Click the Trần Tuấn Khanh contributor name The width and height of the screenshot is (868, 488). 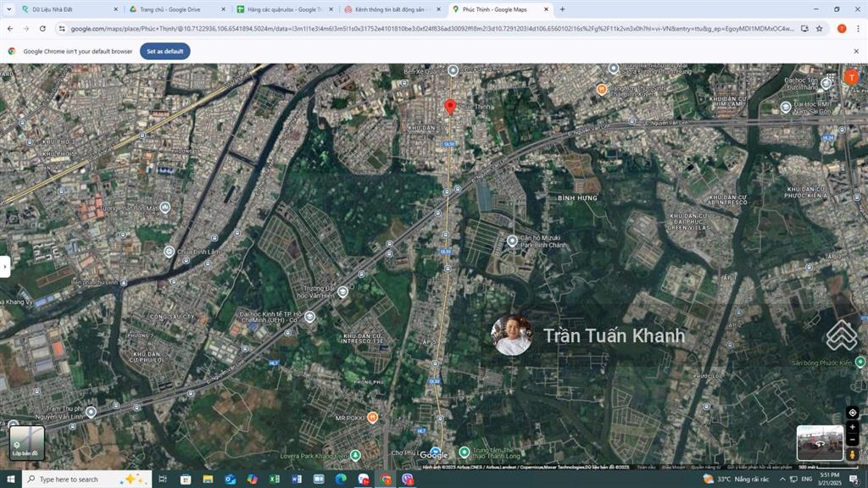click(613, 335)
